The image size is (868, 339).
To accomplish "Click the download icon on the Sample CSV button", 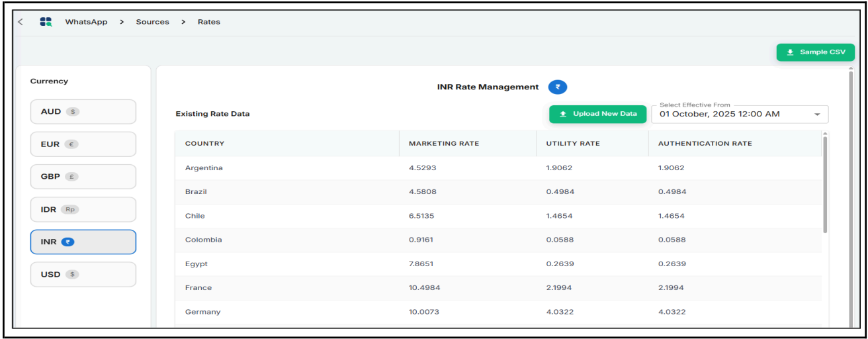I will (790, 52).
